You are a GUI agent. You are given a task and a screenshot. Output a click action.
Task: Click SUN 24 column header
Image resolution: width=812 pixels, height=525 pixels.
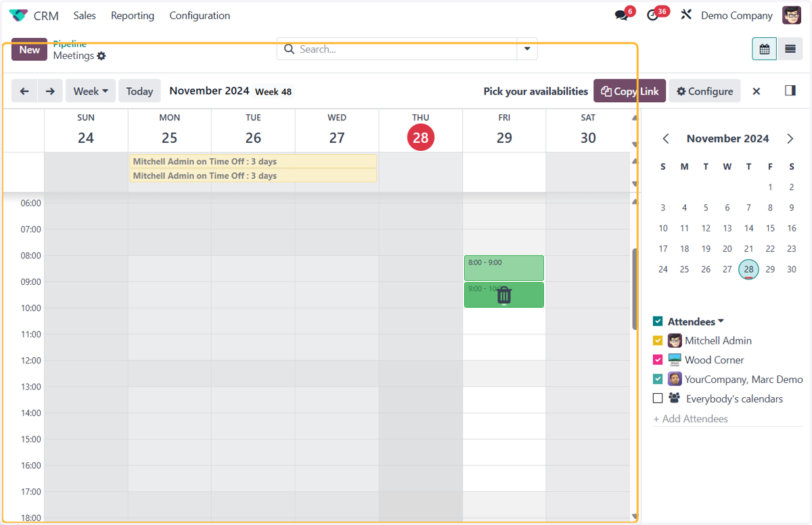pyautogui.click(x=86, y=131)
